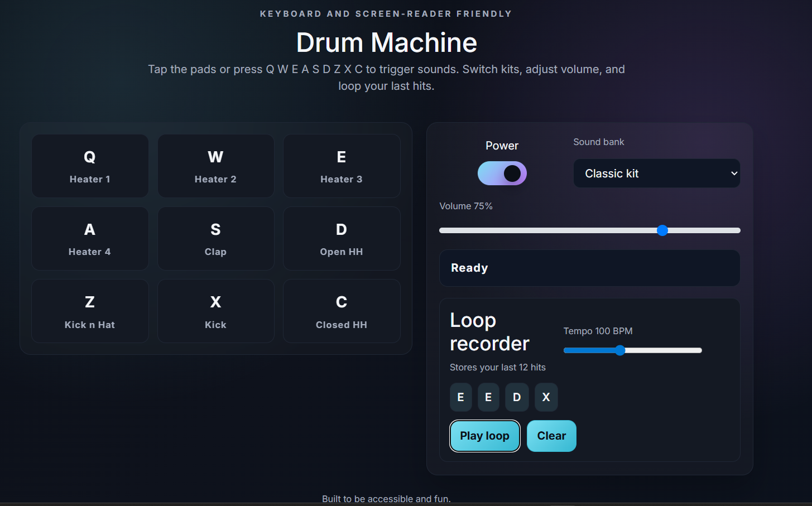
Task: Tap the C Closed HH pad
Action: 341,311
